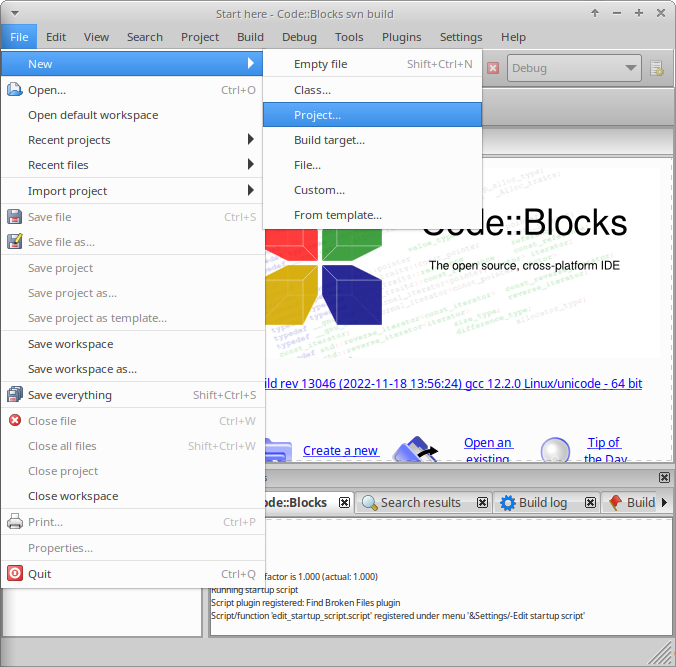676x667 pixels.
Task: Choose Build target... menu entry
Action: pos(372,140)
